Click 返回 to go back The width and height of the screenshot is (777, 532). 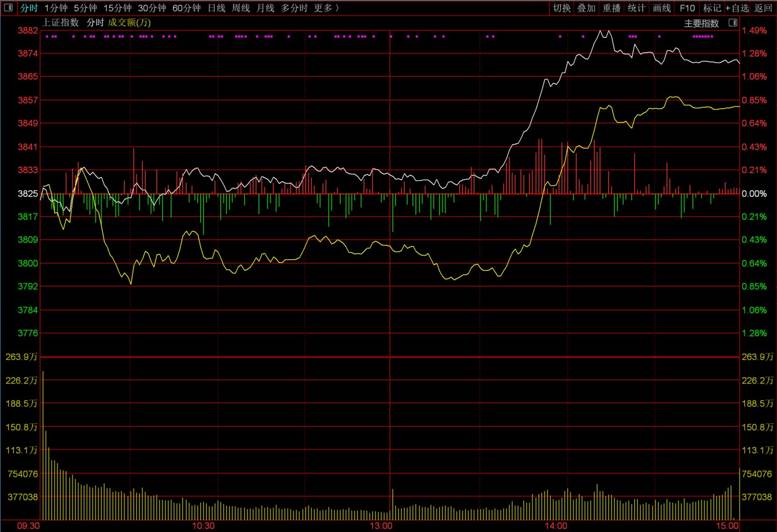pyautogui.click(x=763, y=8)
